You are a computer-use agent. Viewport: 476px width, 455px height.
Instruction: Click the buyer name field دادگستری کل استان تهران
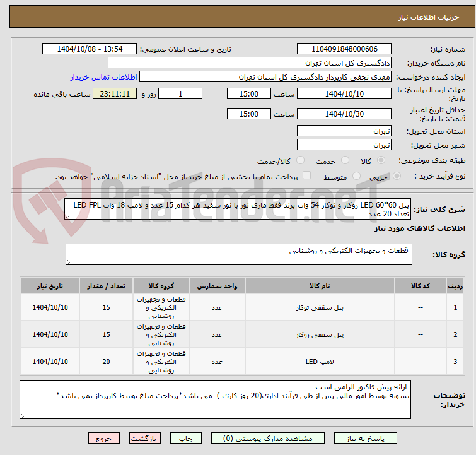point(250,63)
